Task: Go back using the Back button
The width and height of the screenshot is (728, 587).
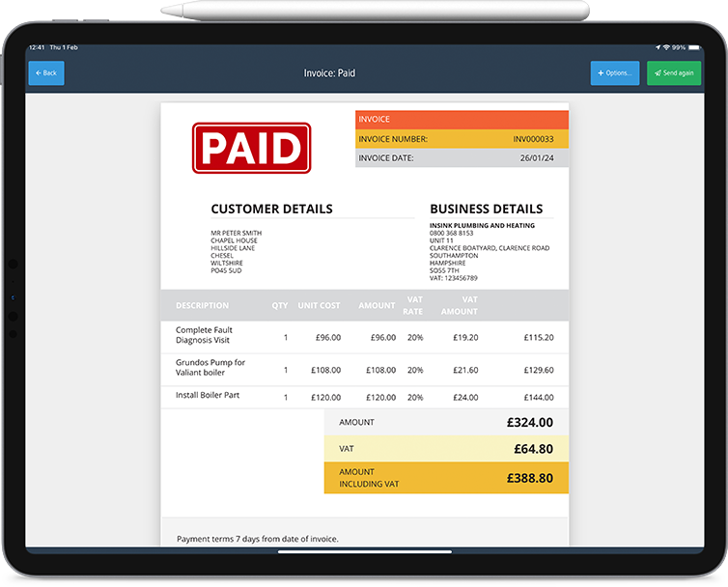Action: coord(46,73)
